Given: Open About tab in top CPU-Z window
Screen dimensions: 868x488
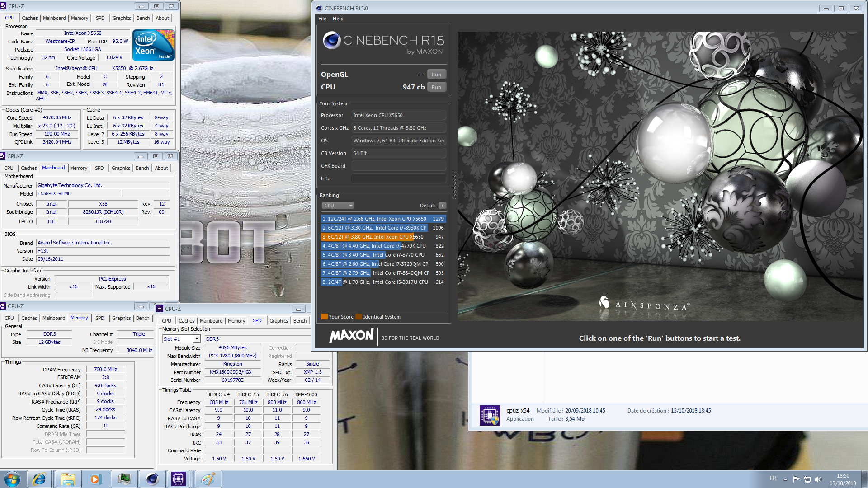Looking at the screenshot, I should pyautogui.click(x=162, y=18).
